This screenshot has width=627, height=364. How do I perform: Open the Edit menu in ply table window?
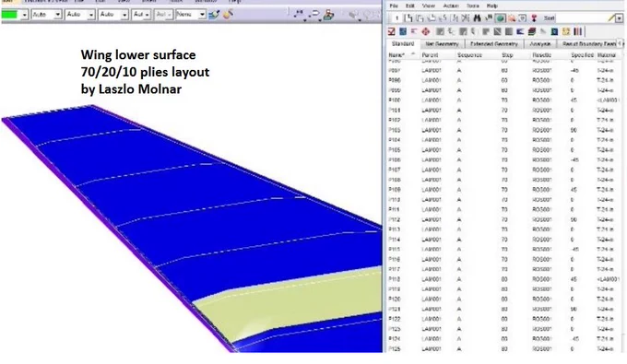pos(410,6)
